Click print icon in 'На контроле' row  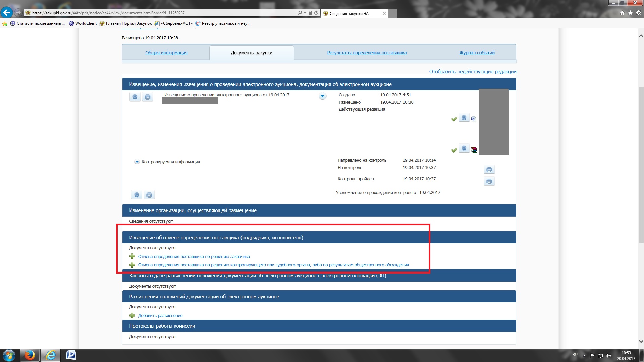pyautogui.click(x=489, y=170)
